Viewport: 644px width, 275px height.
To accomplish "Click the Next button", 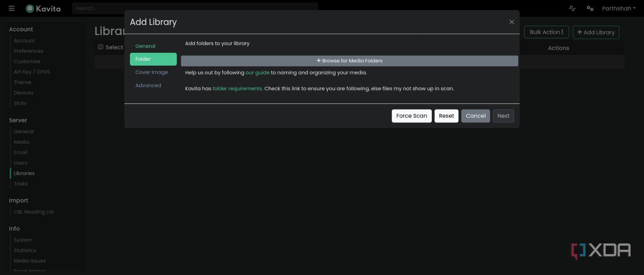I will pos(504,116).
